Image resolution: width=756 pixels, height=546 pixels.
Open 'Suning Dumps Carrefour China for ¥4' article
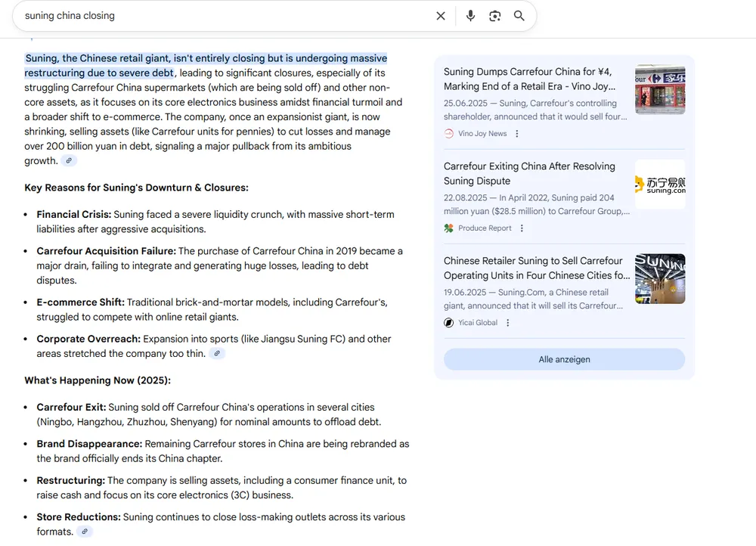(x=529, y=79)
